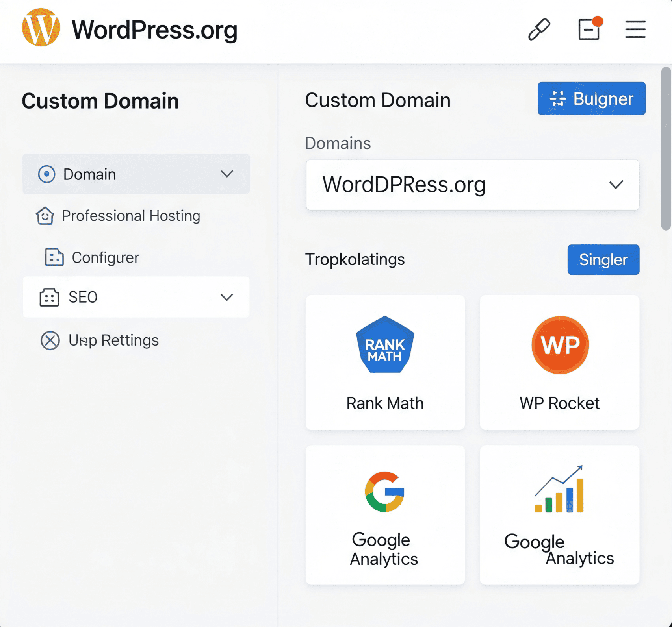The width and height of the screenshot is (672, 627).
Task: Click the bar chart analytics icon
Action: click(559, 489)
